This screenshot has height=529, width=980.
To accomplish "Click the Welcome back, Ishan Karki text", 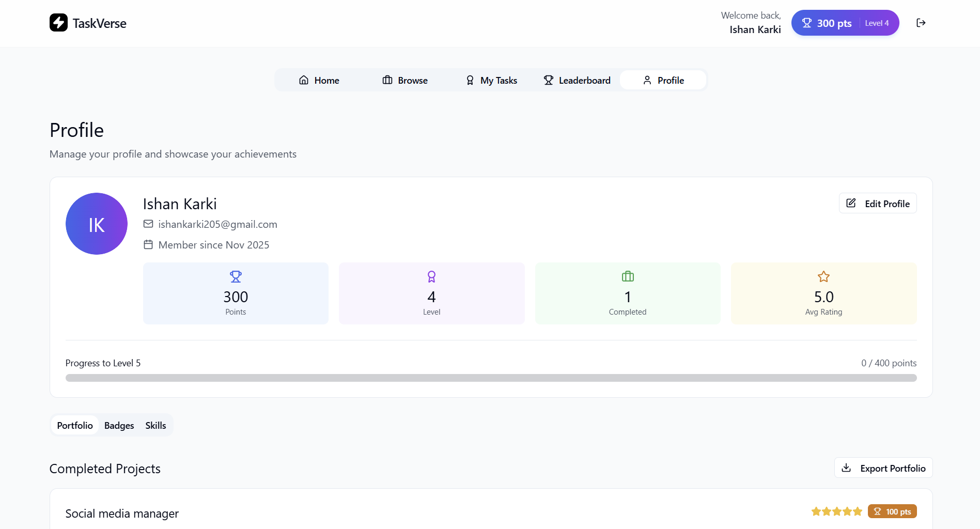I will click(x=751, y=23).
